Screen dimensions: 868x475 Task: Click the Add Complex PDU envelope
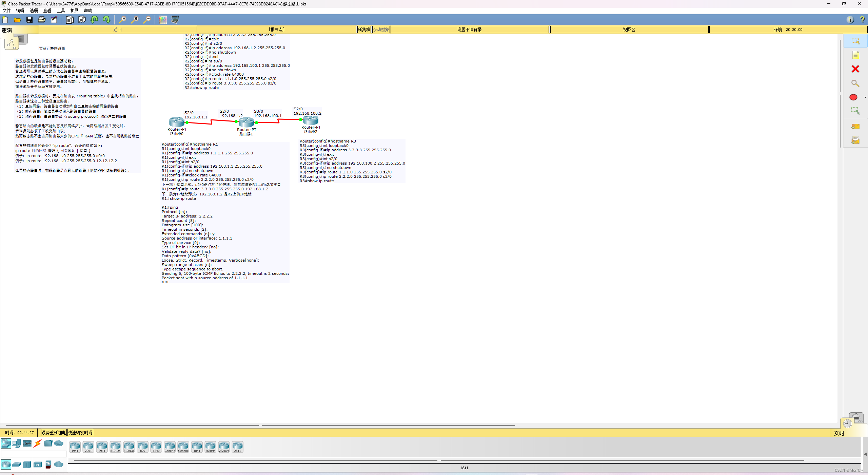point(855,140)
